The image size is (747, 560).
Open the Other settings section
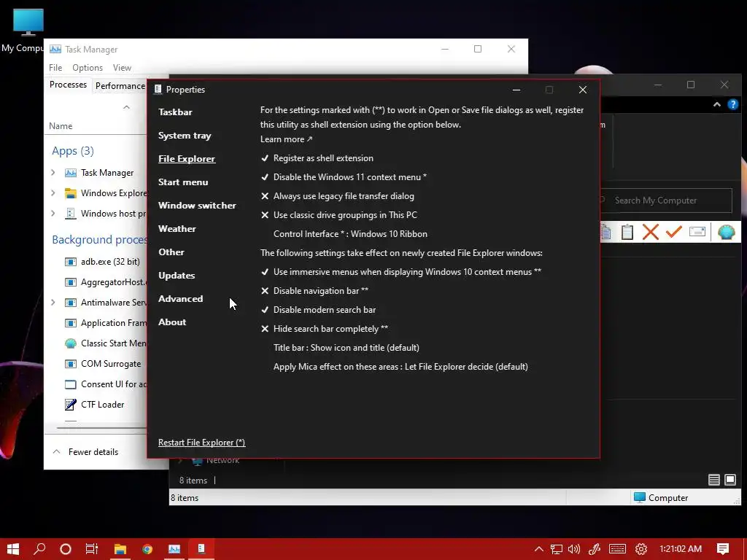171,252
